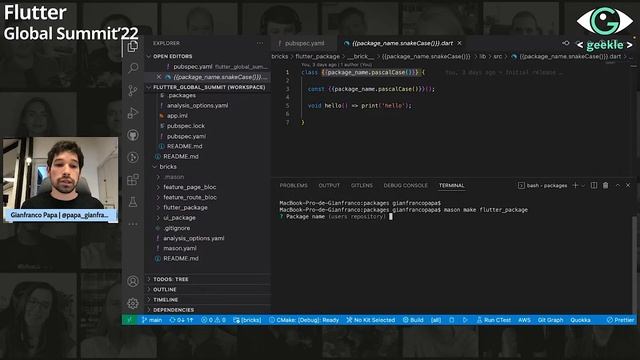Switch to the OUTPUT panel tab

329,185
